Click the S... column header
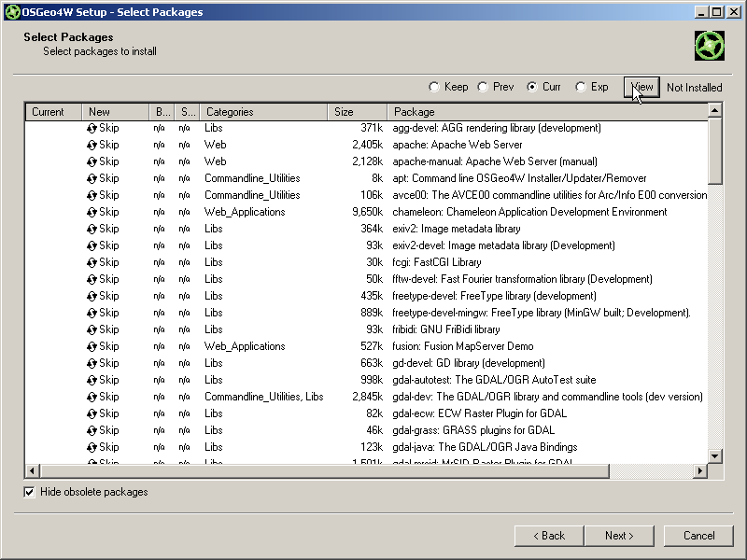The image size is (747, 560). 188,112
